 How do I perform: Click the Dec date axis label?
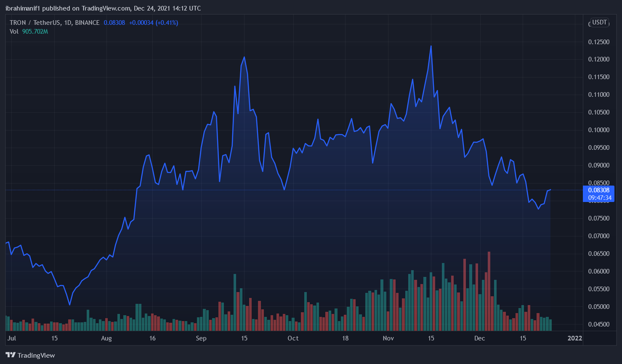click(480, 338)
